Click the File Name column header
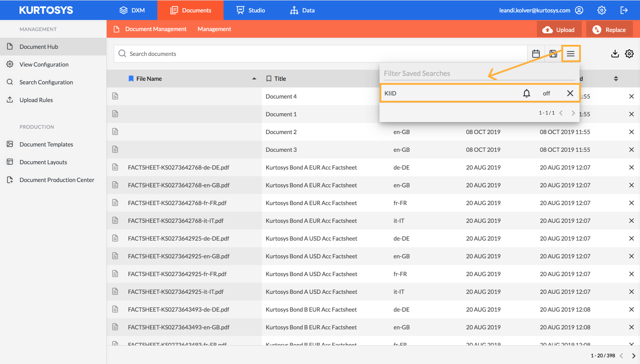 point(149,79)
